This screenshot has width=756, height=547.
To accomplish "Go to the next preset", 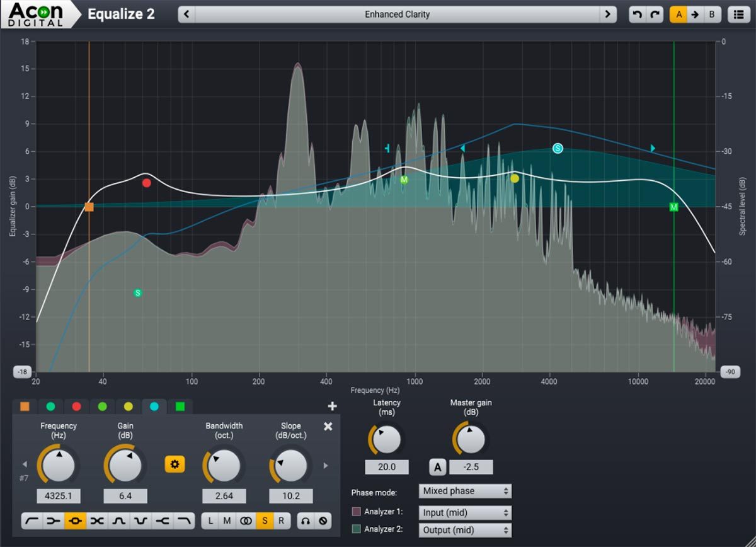I will click(x=608, y=14).
